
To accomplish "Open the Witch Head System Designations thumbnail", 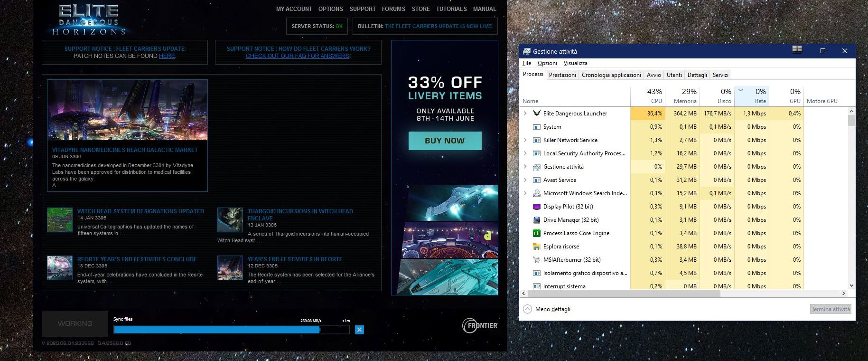I will 60,220.
